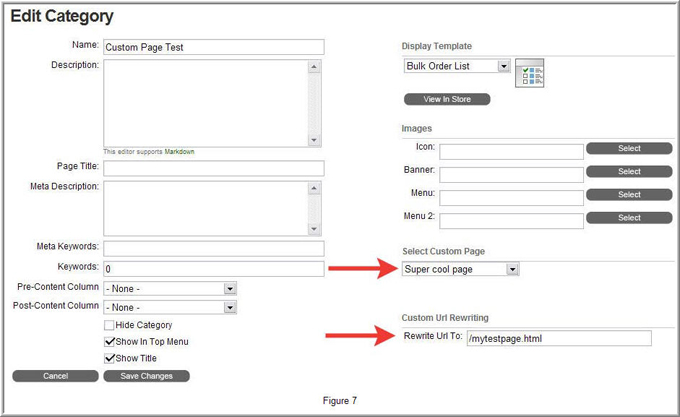The width and height of the screenshot is (680, 417).
Task: Click the View In Store button
Action: click(447, 99)
